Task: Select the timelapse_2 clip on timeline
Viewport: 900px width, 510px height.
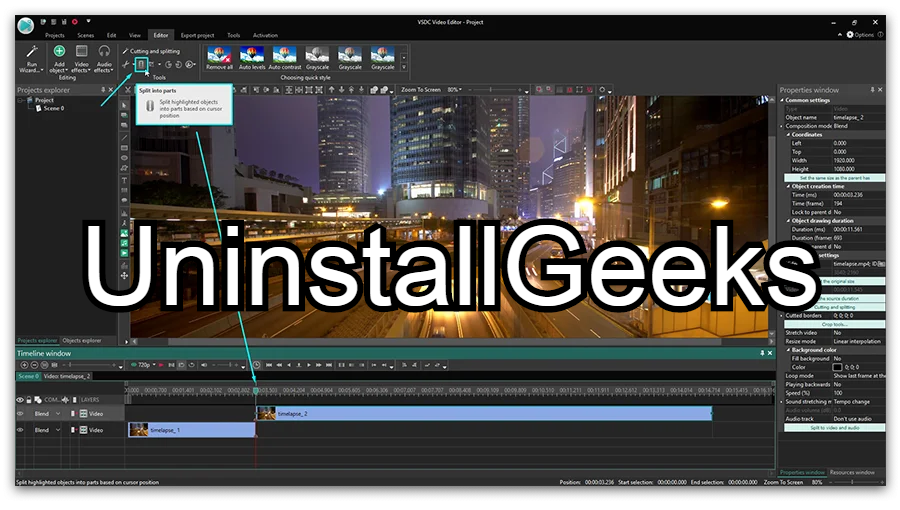Action: (x=484, y=413)
